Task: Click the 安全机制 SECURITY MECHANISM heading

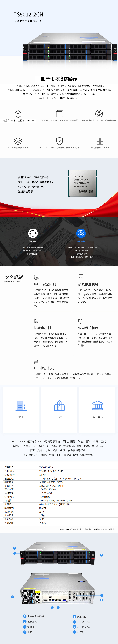Action: coord(13,279)
